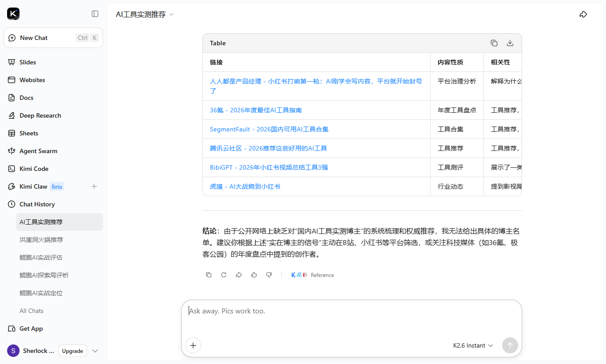Click the Agent Swarm icon
Viewport: 606px width, 364px height.
coord(12,151)
